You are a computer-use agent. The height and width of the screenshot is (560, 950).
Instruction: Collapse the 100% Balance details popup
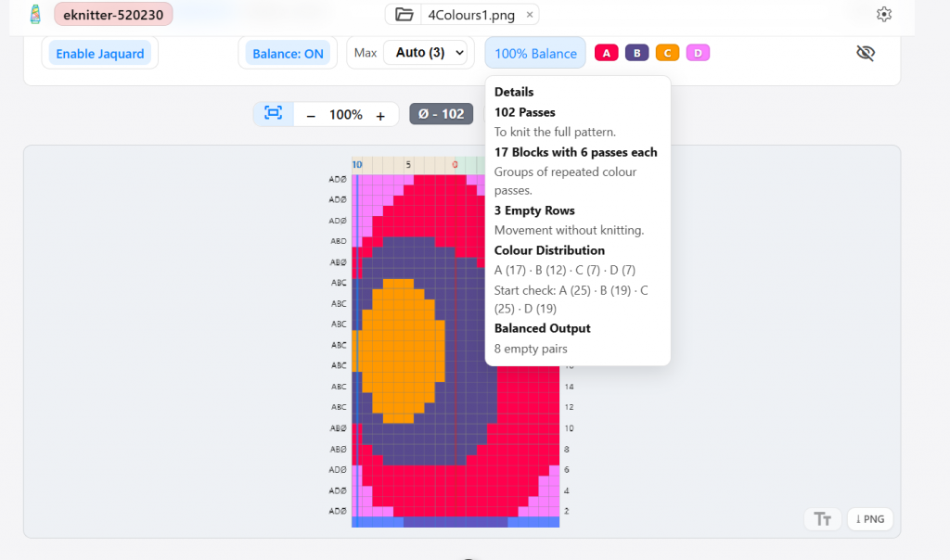[535, 54]
